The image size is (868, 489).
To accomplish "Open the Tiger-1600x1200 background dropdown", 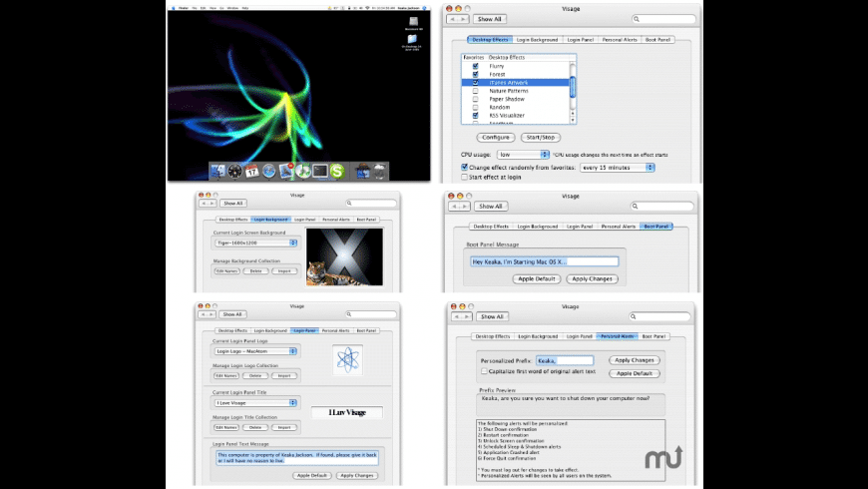I will 255,243.
